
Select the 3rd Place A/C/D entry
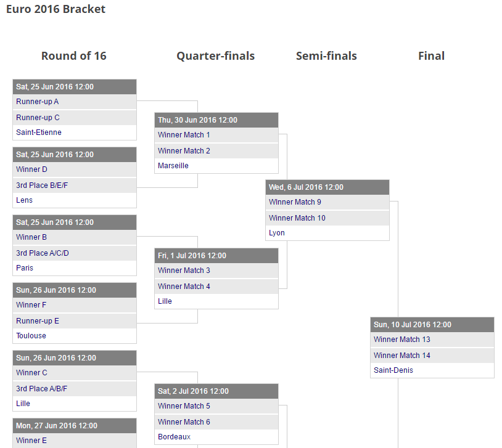[43, 253]
